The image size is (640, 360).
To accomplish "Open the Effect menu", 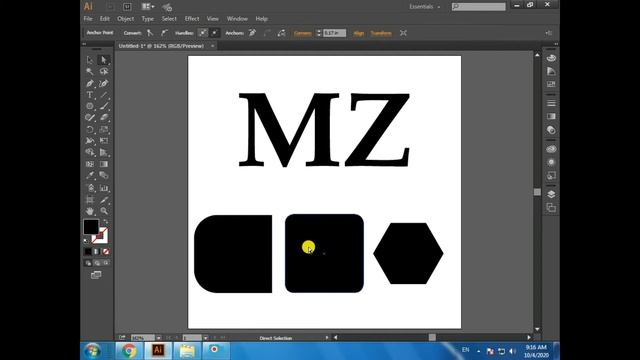I will pos(192,19).
